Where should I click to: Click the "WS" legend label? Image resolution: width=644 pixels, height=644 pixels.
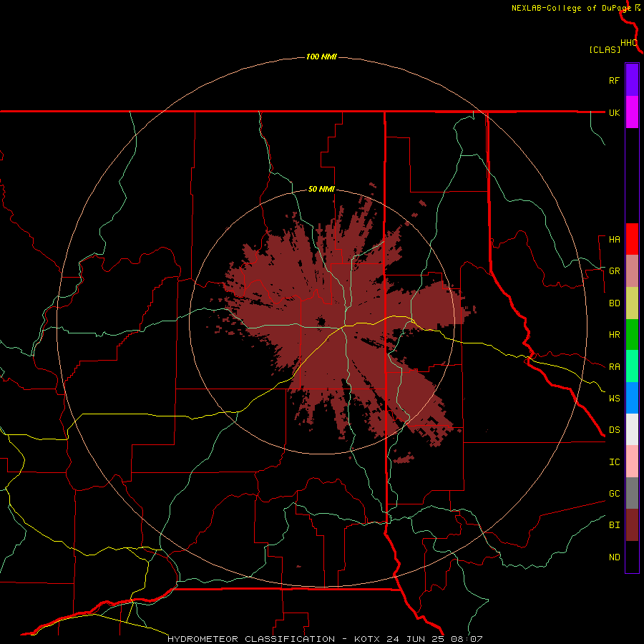pyautogui.click(x=614, y=399)
